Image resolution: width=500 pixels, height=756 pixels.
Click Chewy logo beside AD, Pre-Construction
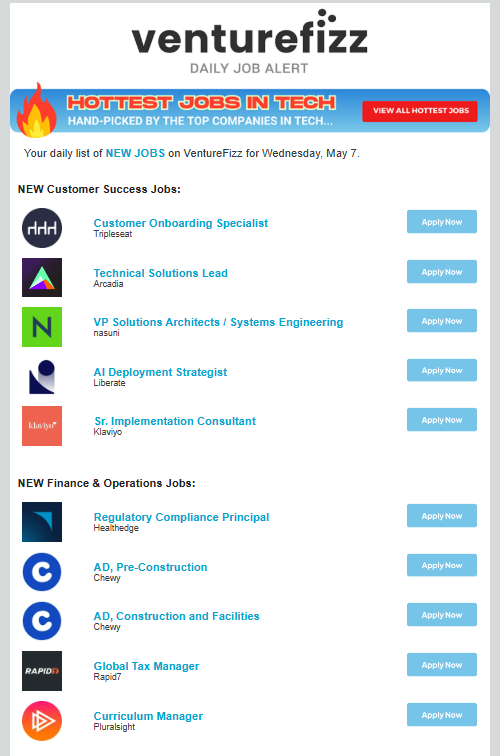click(x=42, y=572)
